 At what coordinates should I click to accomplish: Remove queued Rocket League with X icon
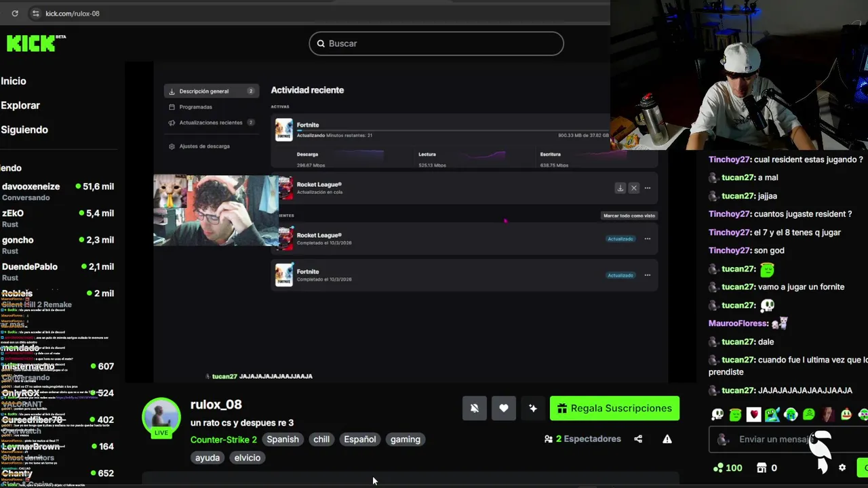tap(633, 188)
